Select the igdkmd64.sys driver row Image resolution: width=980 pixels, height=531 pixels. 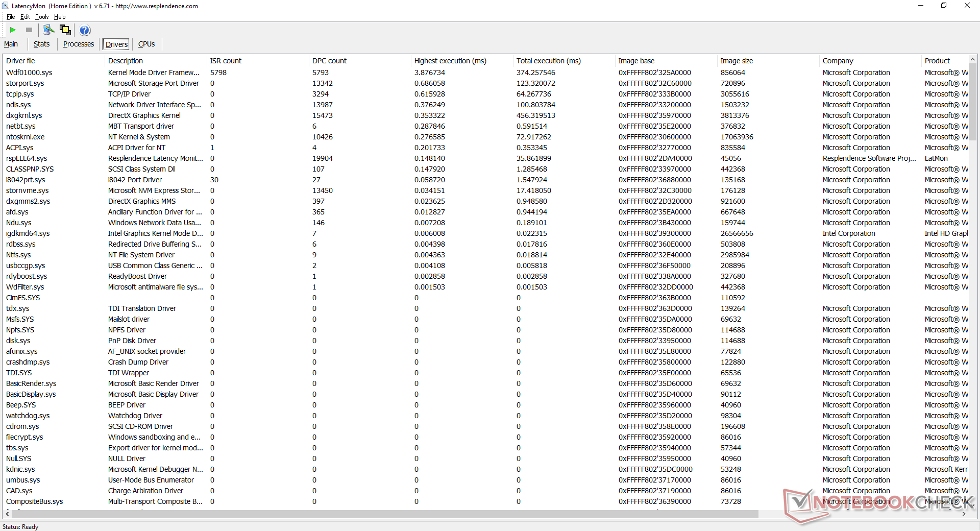(485, 233)
